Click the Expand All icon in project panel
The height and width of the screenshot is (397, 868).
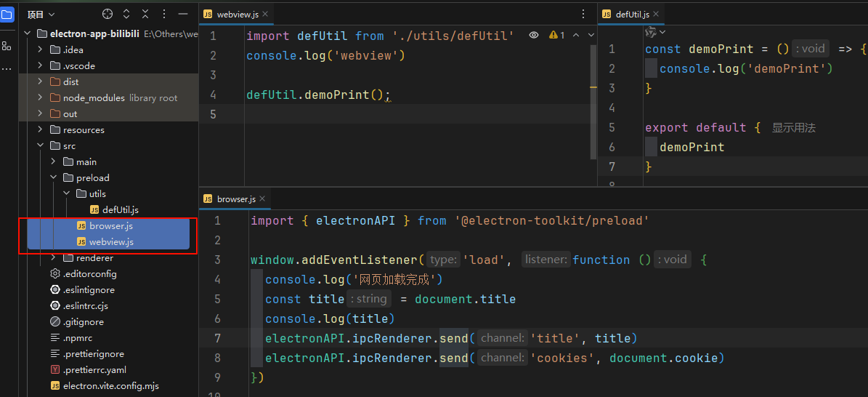tap(126, 14)
